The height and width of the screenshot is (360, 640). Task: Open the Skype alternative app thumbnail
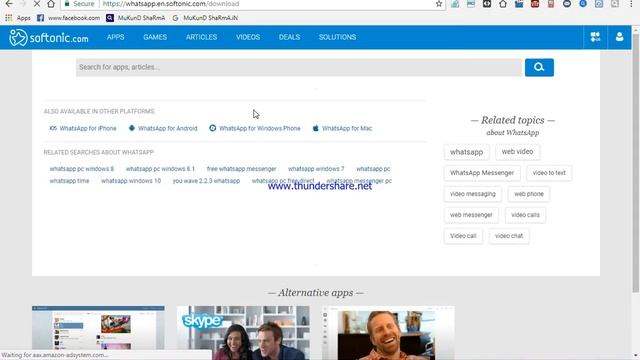(243, 333)
